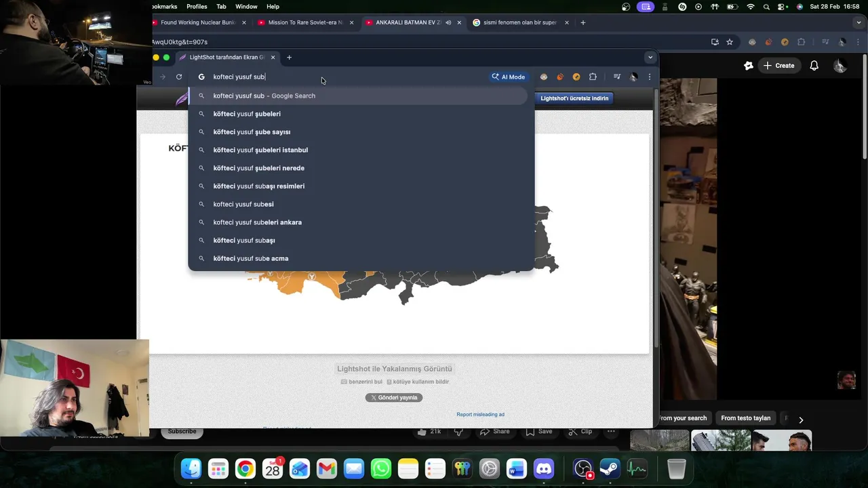Share the YouTube video
Screen dimensions: 868x488
coord(495,432)
